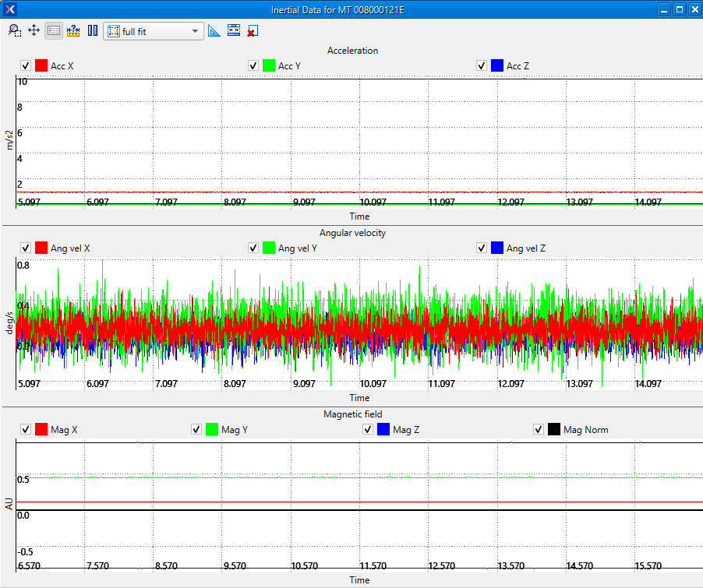The image size is (703, 588).
Task: Uncheck the Acc X checkbox
Action: click(26, 65)
